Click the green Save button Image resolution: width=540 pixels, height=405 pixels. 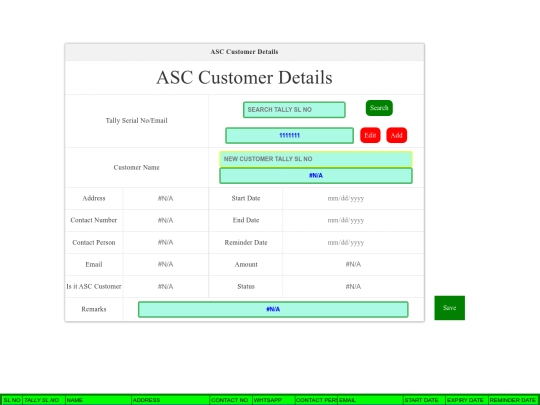point(449,308)
